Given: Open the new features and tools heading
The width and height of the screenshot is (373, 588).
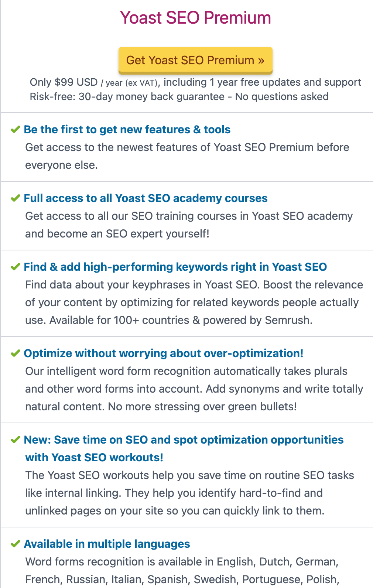Looking at the screenshot, I should (x=127, y=130).
